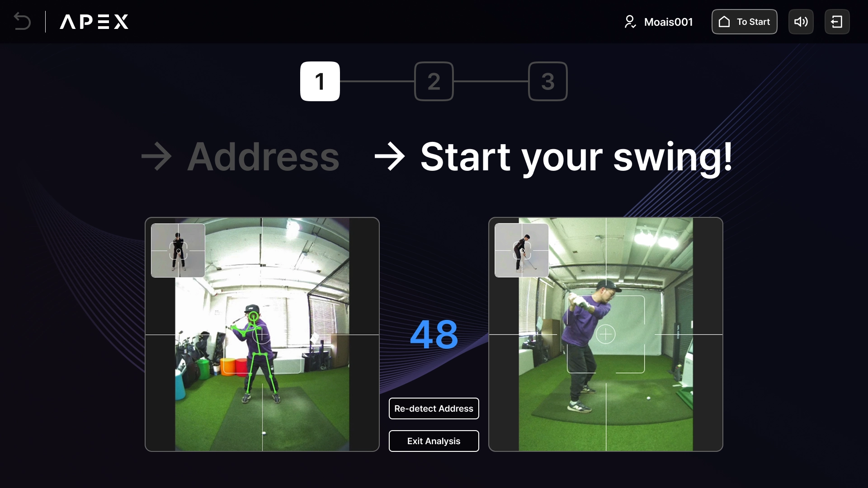Click the back arrow icon
This screenshot has width=868, height=488.
pyautogui.click(x=22, y=22)
